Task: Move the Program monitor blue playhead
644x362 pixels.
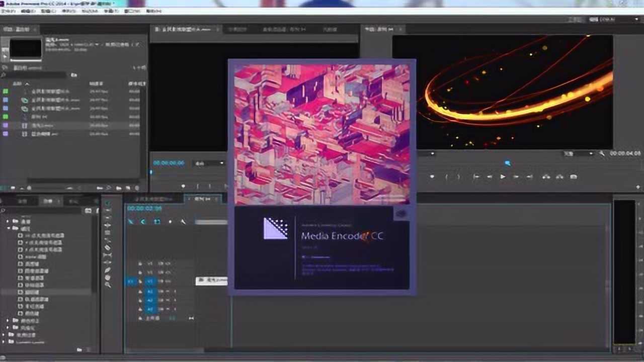Action: (508, 163)
